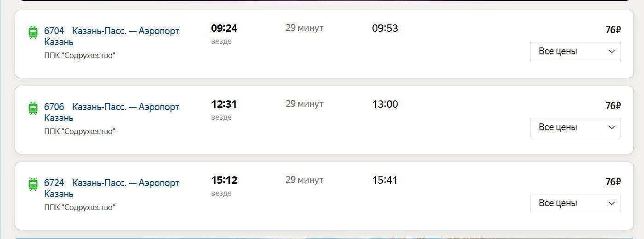This screenshot has height=239, width=644.
Task: Click the 76₽ price on the 6724 card
Action: pos(613,182)
